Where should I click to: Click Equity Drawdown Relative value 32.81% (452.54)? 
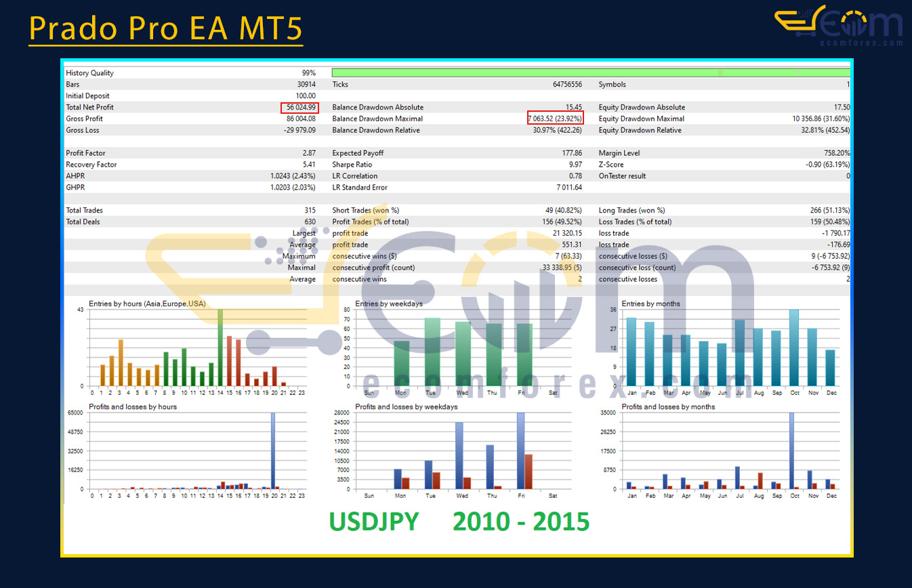[x=826, y=130]
